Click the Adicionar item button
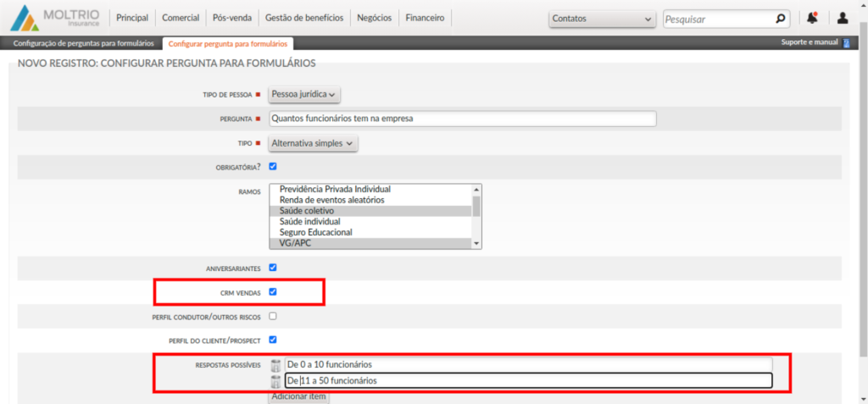The width and height of the screenshot is (868, 404). tap(298, 396)
